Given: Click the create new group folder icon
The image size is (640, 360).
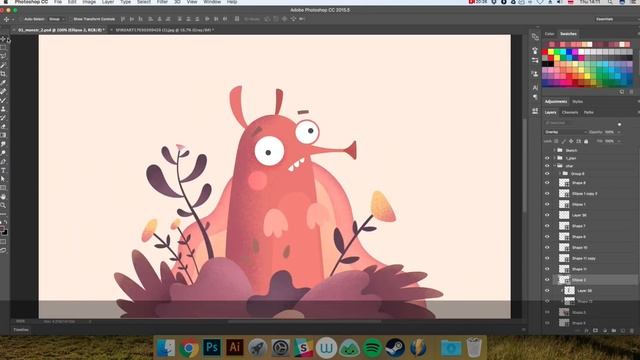Looking at the screenshot, I should pyautogui.click(x=614, y=330).
